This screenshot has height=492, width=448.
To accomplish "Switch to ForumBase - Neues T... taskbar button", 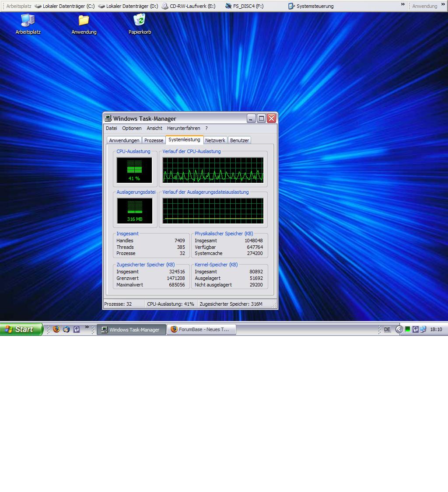I will (x=201, y=329).
